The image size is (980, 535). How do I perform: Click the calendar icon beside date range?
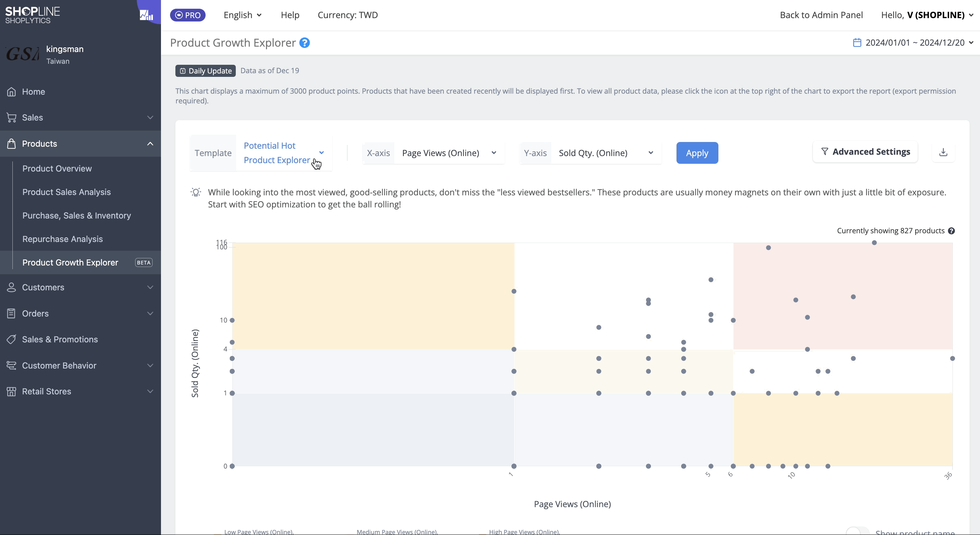click(x=857, y=42)
